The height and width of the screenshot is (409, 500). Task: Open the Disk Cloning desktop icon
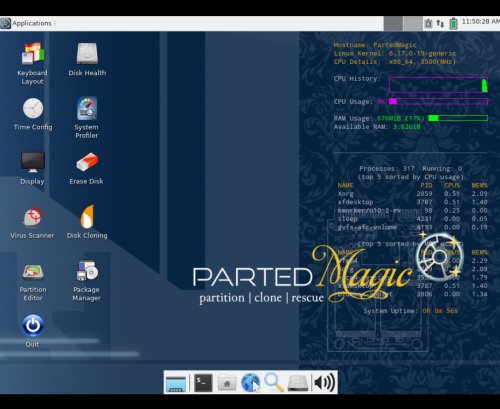tap(87, 216)
